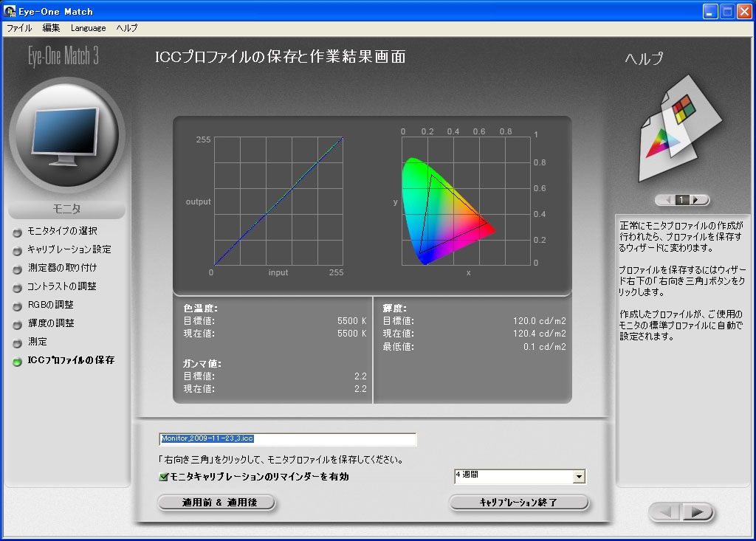Select the ICCプロファイルの保存 step
Viewport: 756px width, 541px height.
[x=71, y=359]
